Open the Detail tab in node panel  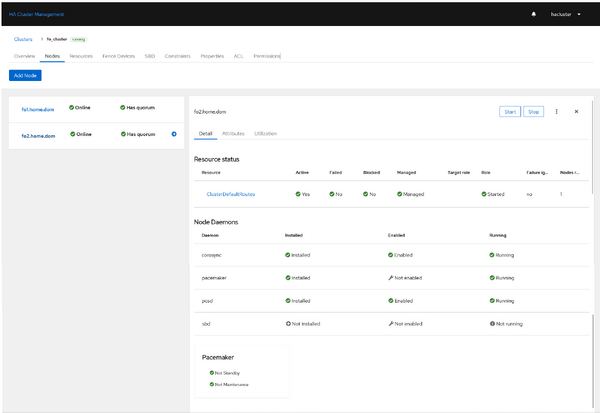coord(205,134)
